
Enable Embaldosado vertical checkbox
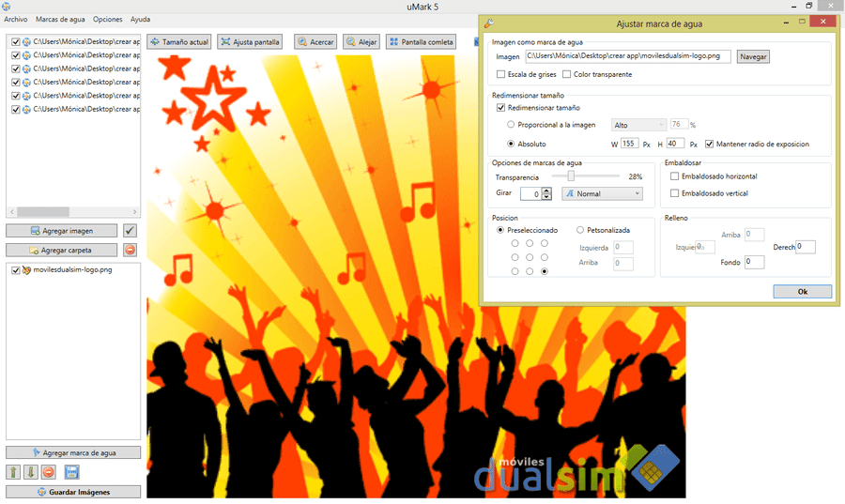click(x=674, y=192)
